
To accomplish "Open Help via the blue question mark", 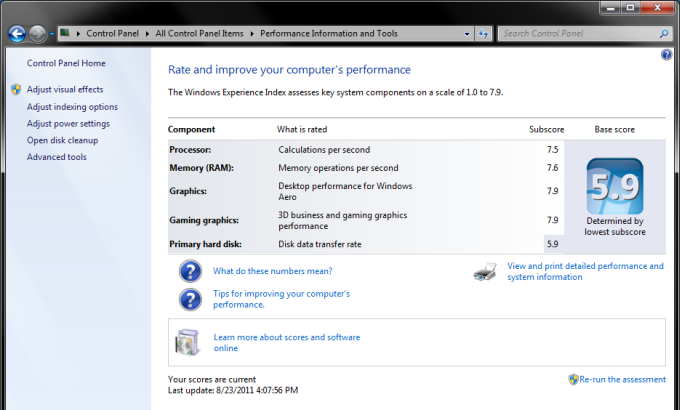I will pos(666,55).
